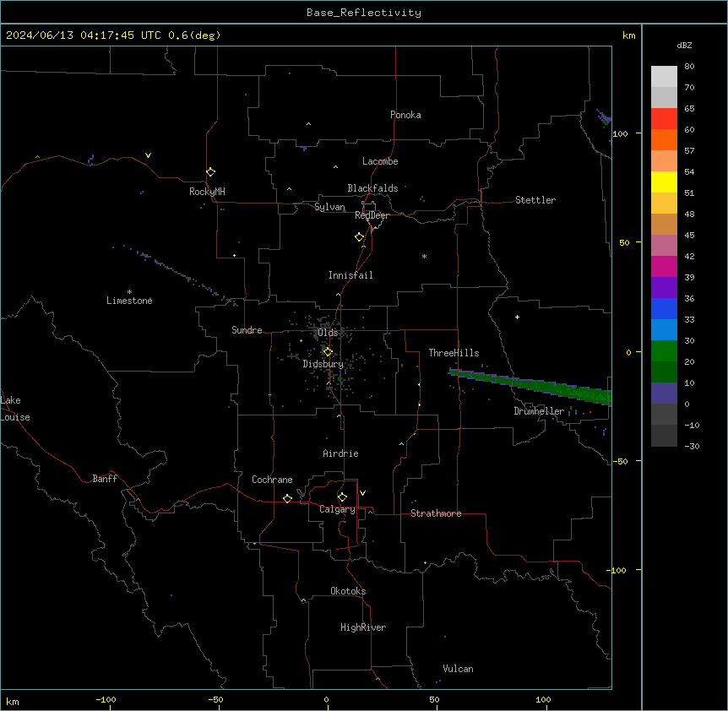Click the red 65 dBZ legend swatch

coord(664,119)
